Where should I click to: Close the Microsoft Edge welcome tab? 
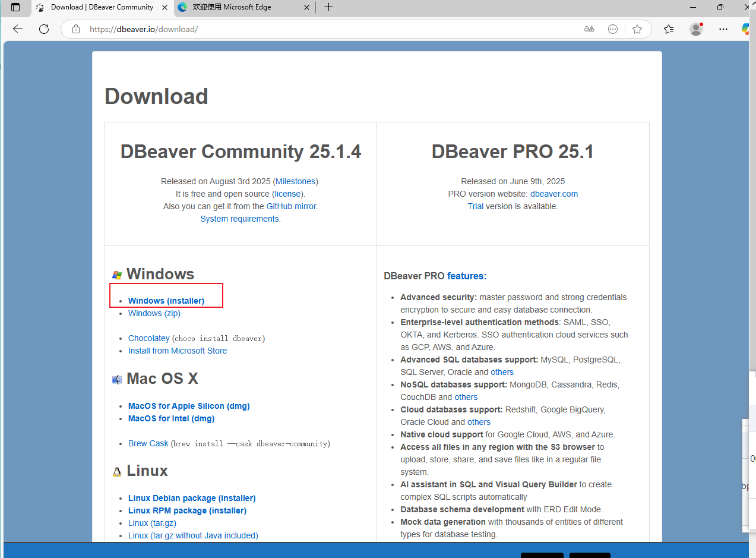[x=306, y=7]
